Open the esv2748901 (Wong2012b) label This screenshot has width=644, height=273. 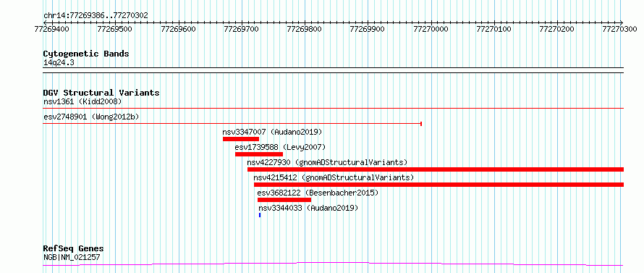[91, 117]
